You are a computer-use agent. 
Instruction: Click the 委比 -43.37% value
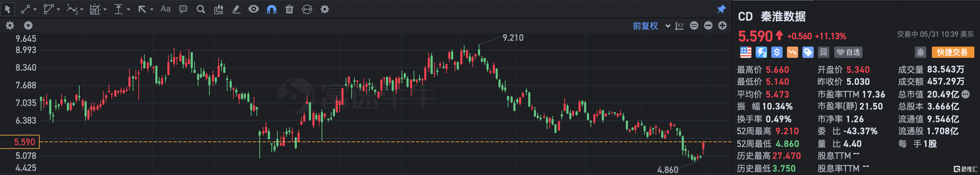click(860, 131)
